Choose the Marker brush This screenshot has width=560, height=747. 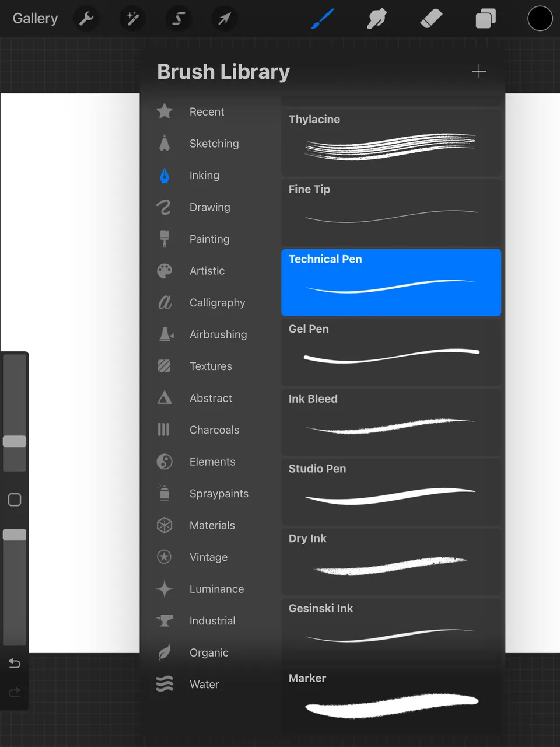pos(391,701)
